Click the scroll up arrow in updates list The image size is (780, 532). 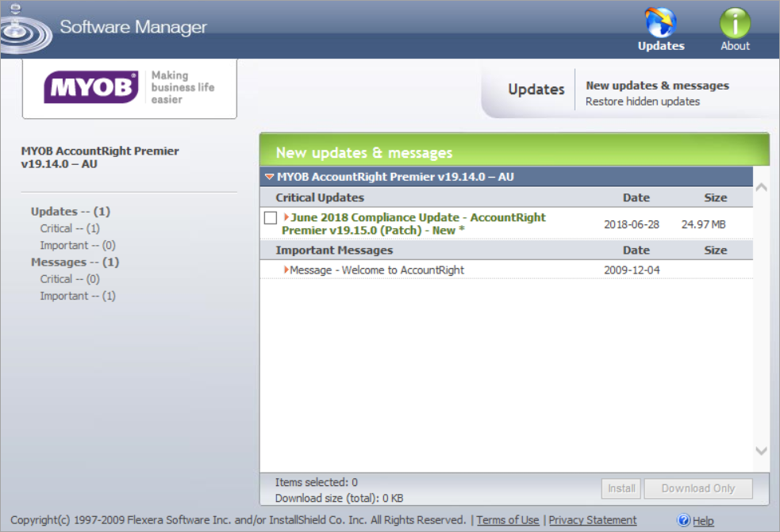[761, 187]
